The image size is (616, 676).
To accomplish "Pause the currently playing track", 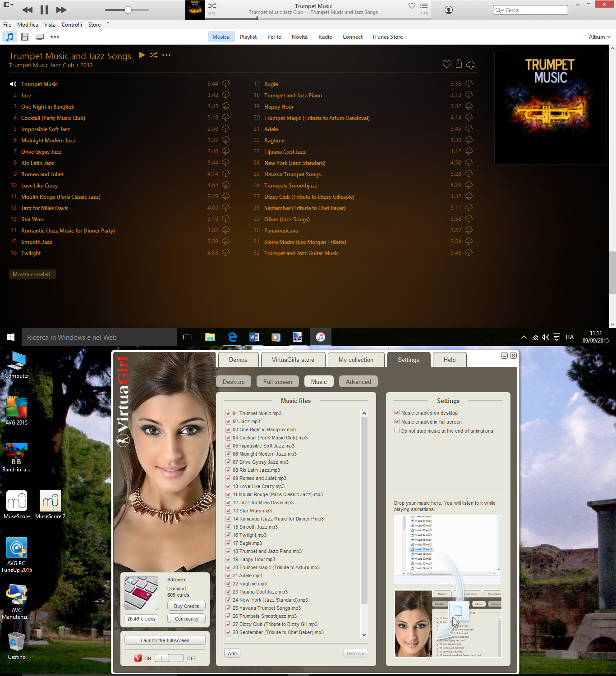I will pyautogui.click(x=44, y=10).
